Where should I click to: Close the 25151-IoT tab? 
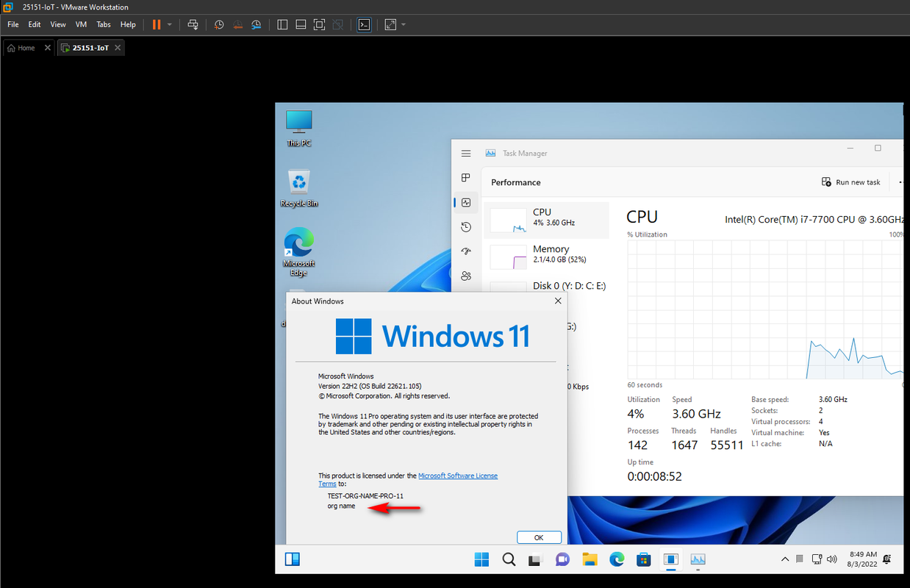click(x=117, y=48)
